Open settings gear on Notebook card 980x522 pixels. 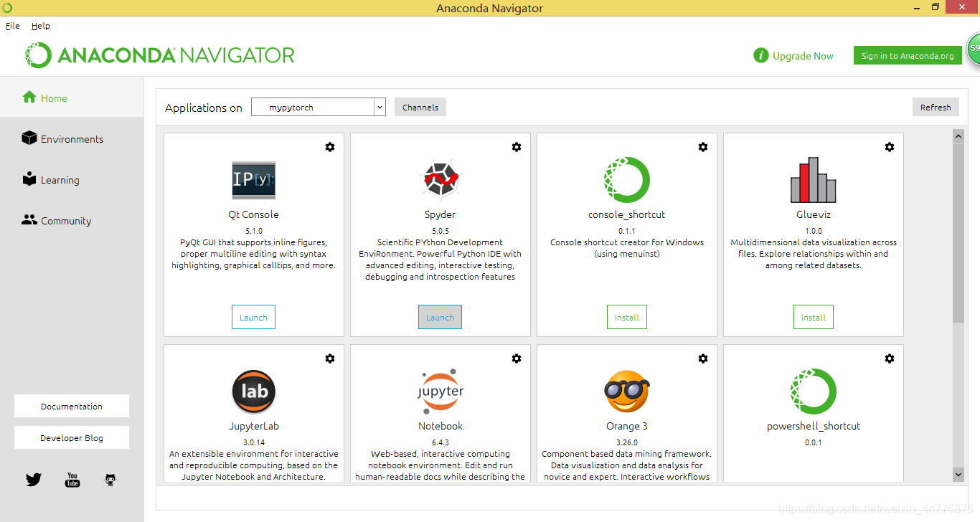click(517, 359)
